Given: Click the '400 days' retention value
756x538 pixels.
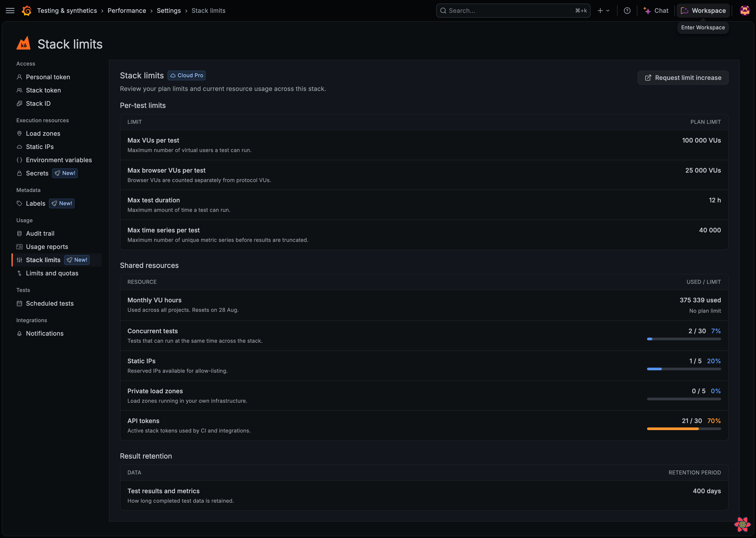Looking at the screenshot, I should pyautogui.click(x=707, y=491).
